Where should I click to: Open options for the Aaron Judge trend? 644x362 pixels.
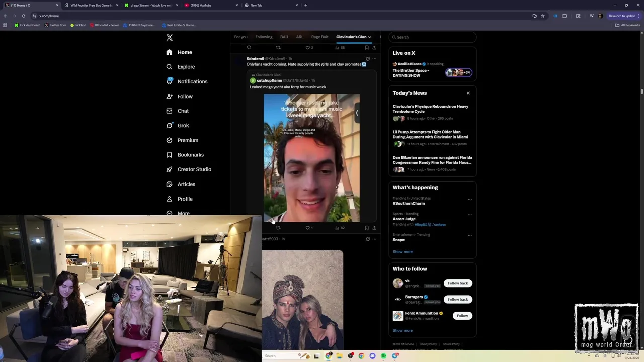click(470, 215)
